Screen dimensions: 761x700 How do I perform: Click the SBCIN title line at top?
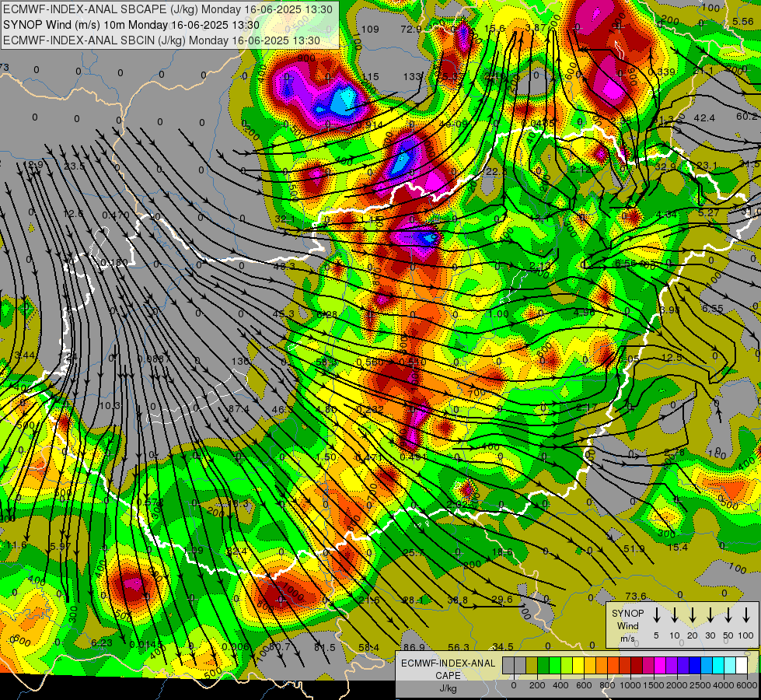pyautogui.click(x=162, y=40)
